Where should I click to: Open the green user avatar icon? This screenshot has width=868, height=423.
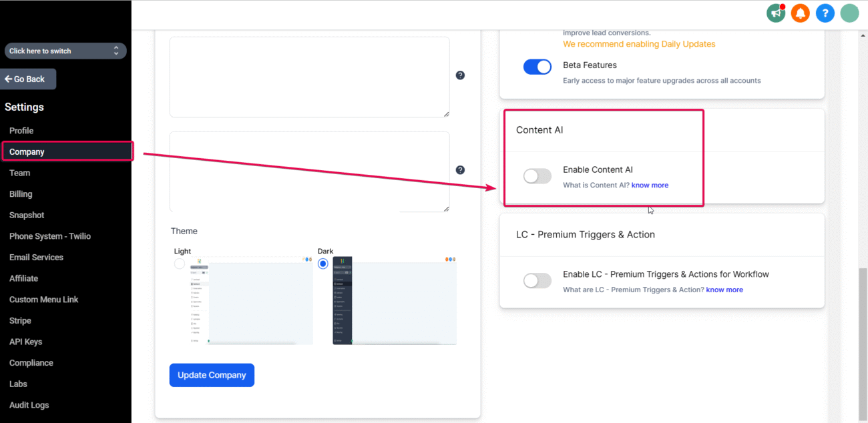(849, 13)
